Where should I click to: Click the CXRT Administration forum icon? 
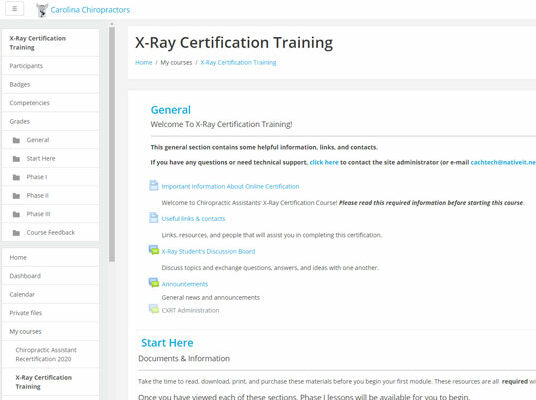point(154,309)
